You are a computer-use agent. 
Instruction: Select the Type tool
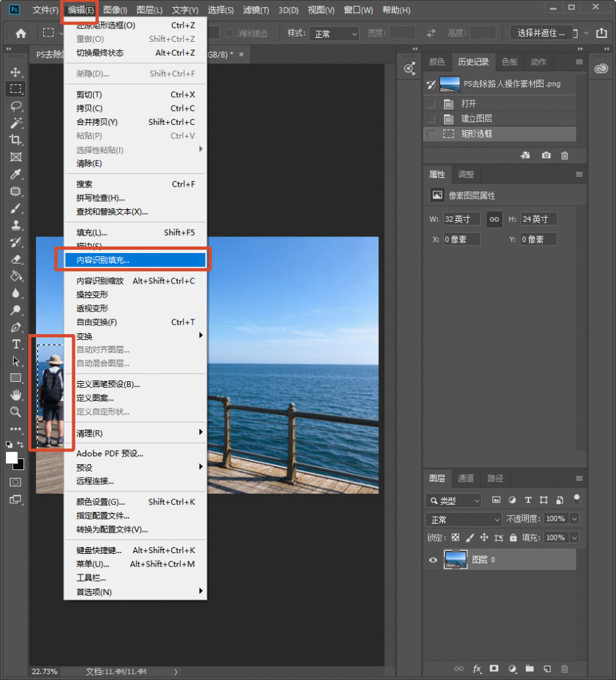tap(16, 345)
